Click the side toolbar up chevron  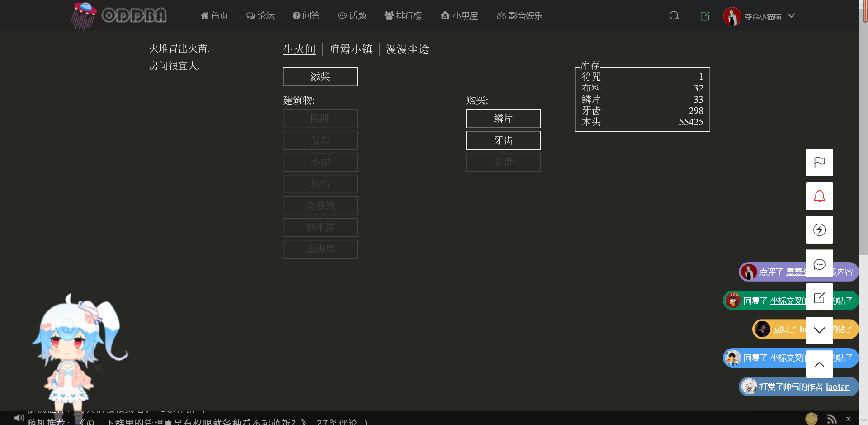point(819,364)
